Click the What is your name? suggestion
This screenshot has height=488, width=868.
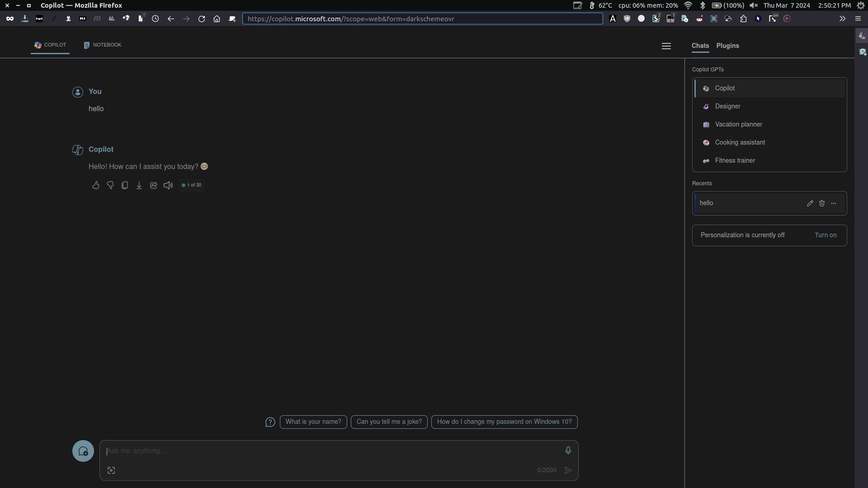point(313,421)
